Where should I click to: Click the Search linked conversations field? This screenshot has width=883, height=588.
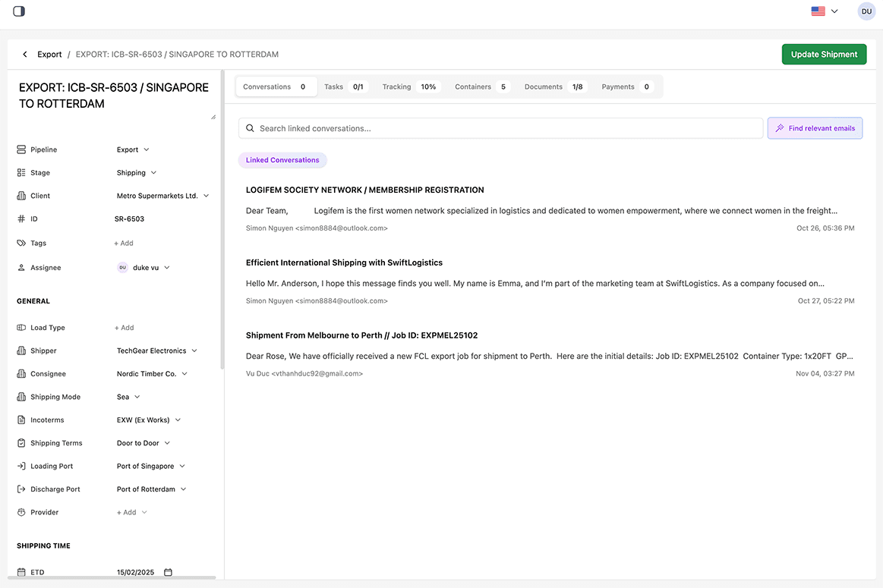click(x=500, y=128)
